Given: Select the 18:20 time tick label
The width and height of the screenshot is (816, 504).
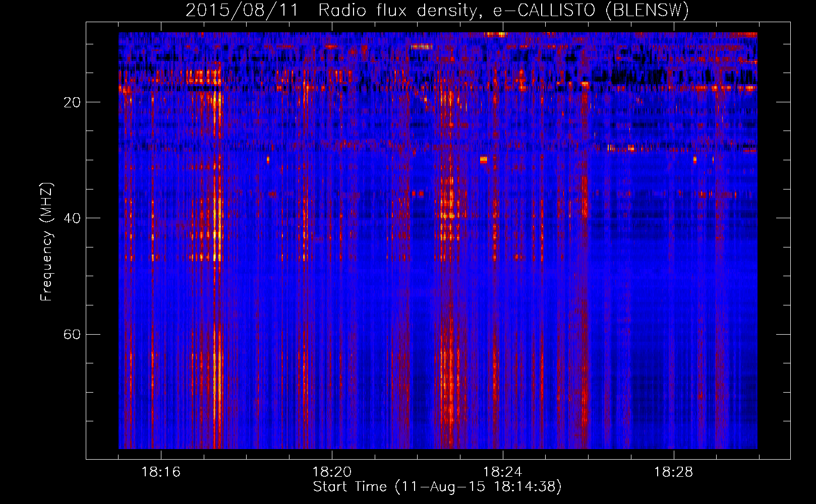Looking at the screenshot, I should click(332, 472).
